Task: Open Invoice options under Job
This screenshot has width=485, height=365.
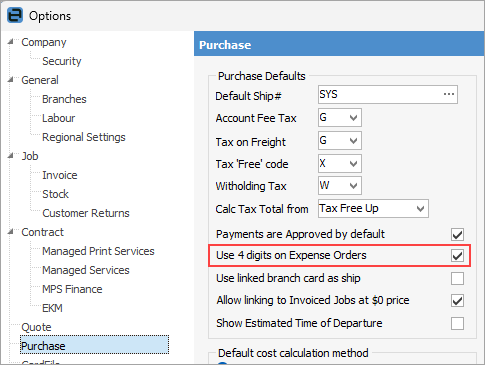Action: (x=60, y=175)
